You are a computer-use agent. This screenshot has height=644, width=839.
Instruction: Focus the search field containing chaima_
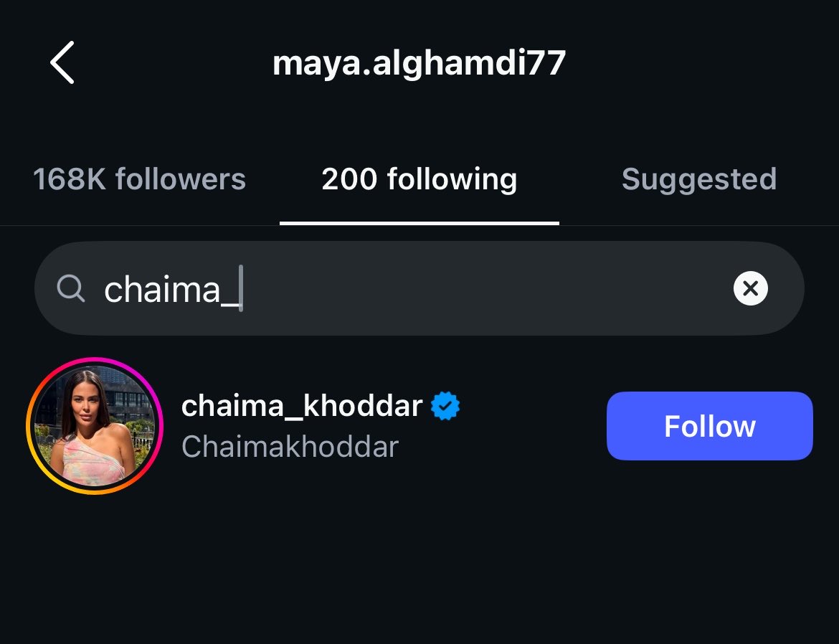[x=419, y=288]
